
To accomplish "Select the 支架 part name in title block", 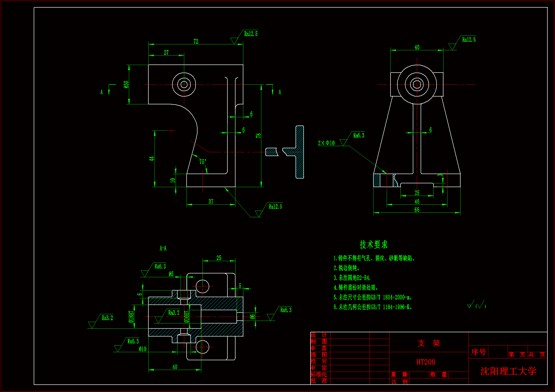I will 428,343.
